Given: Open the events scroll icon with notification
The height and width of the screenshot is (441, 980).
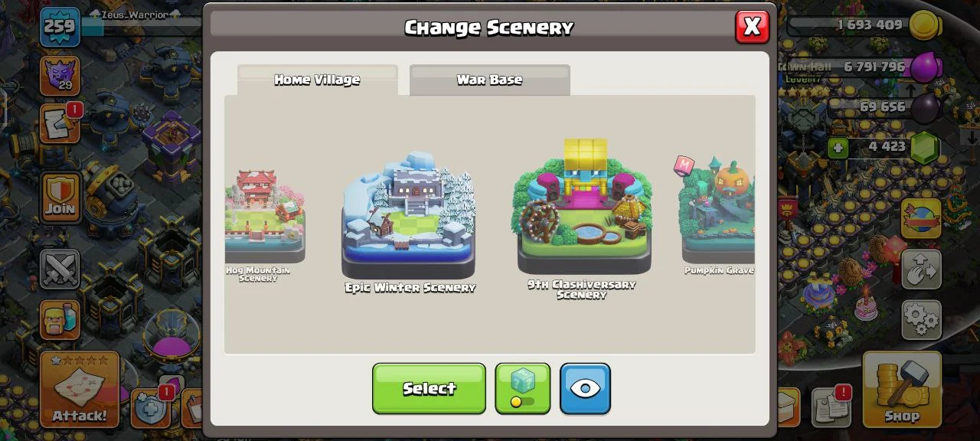Looking at the screenshot, I should (x=60, y=124).
